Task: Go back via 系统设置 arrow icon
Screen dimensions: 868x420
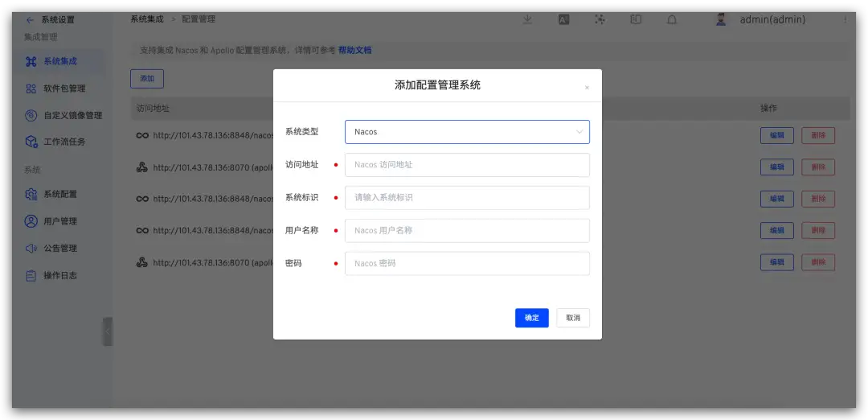Action: [30, 20]
